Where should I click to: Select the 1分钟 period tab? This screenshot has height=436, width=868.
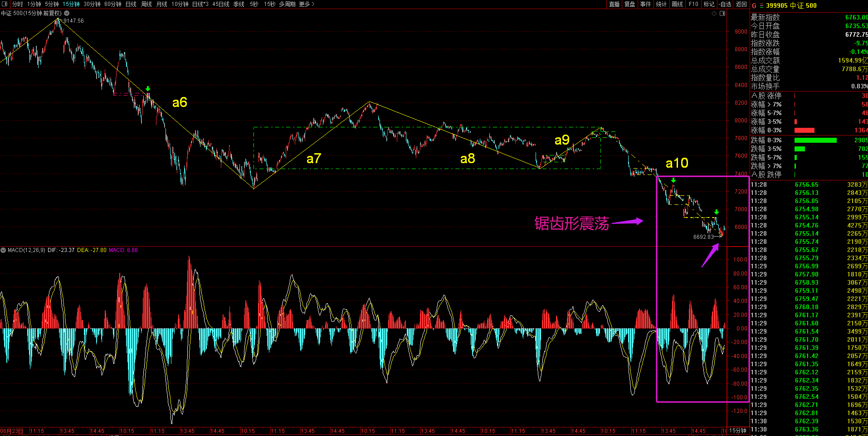[34, 4]
